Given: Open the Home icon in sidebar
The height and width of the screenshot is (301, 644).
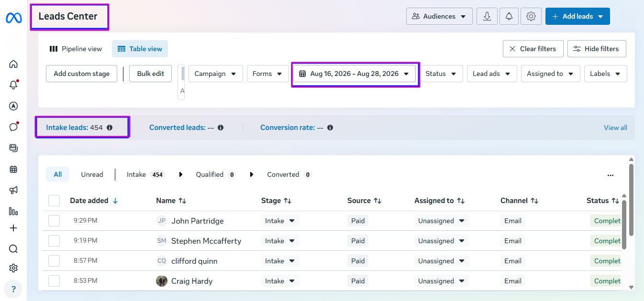Looking at the screenshot, I should point(13,64).
